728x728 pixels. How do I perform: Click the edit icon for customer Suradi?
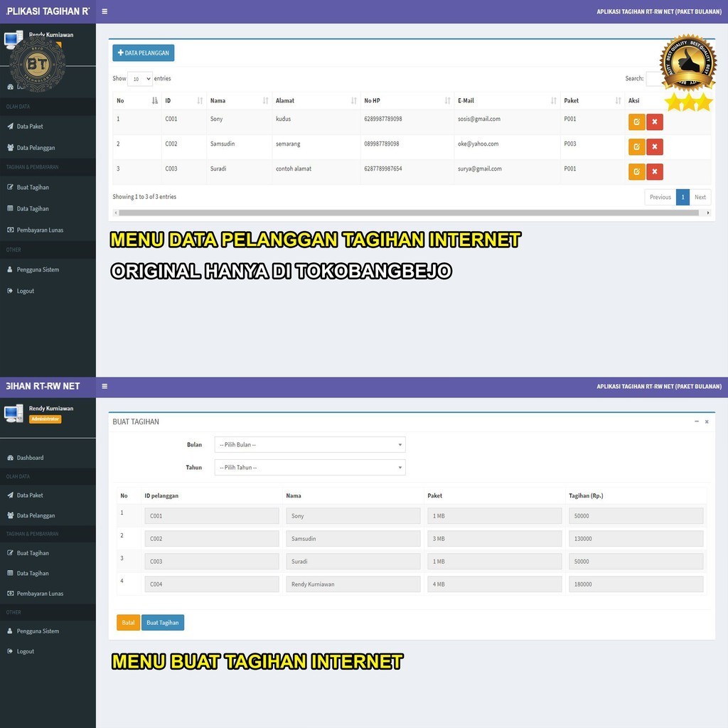(636, 172)
